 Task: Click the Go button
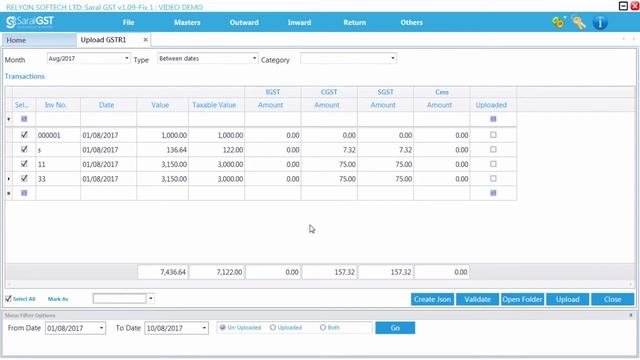point(395,328)
